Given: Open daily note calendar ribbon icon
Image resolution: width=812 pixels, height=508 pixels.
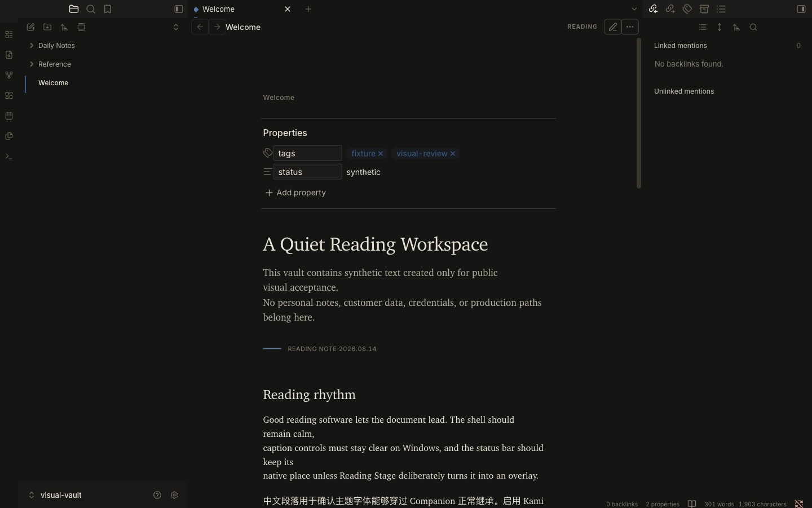Looking at the screenshot, I should 9,116.
